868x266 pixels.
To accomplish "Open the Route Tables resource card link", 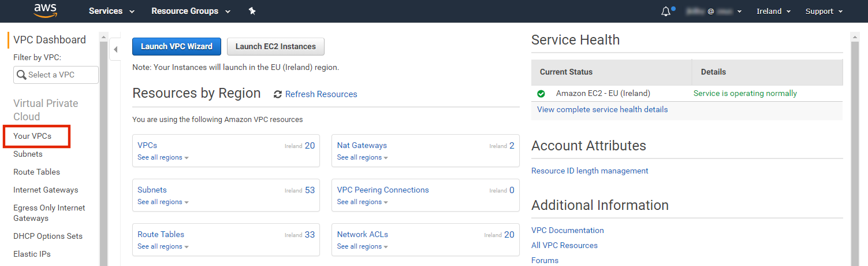I will click(161, 234).
